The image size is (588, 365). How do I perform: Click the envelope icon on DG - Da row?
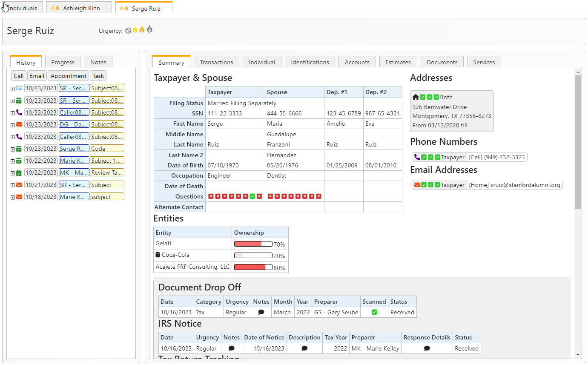pyautogui.click(x=19, y=124)
